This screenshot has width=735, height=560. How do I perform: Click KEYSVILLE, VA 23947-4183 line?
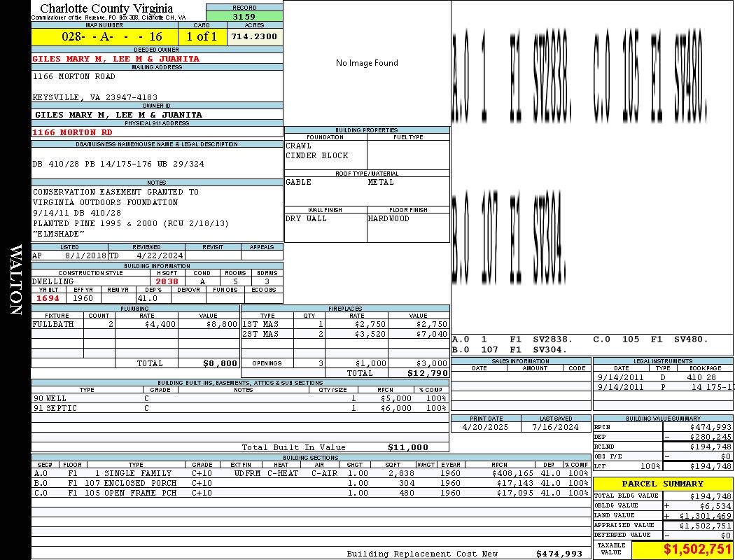(94, 97)
